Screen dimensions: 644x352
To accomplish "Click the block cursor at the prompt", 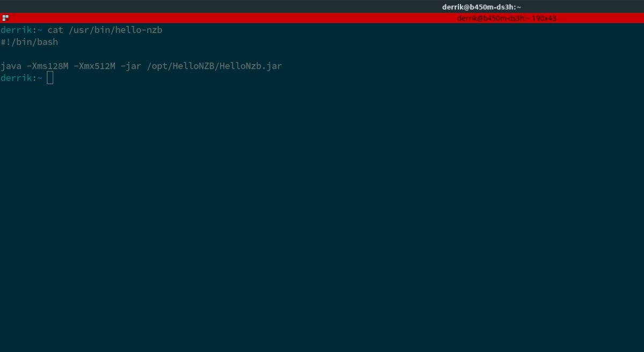I will tap(49, 78).
